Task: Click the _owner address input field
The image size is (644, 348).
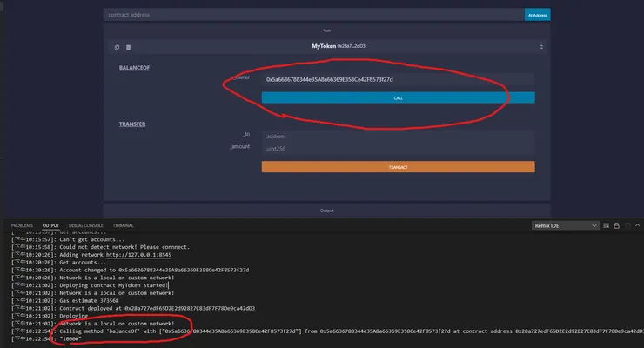Action: (x=398, y=79)
